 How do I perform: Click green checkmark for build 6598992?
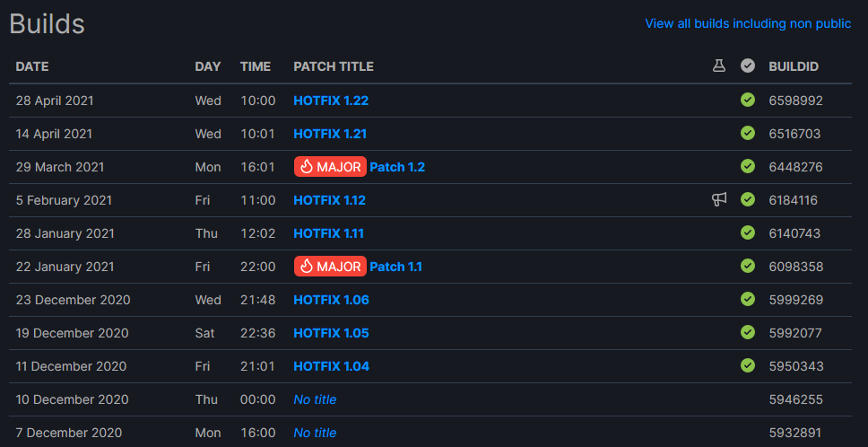coord(748,100)
